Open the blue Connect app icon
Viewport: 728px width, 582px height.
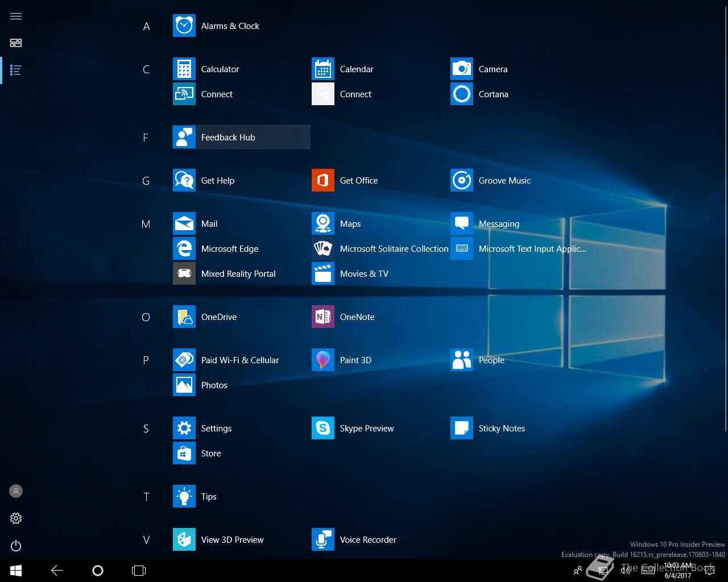(x=184, y=94)
